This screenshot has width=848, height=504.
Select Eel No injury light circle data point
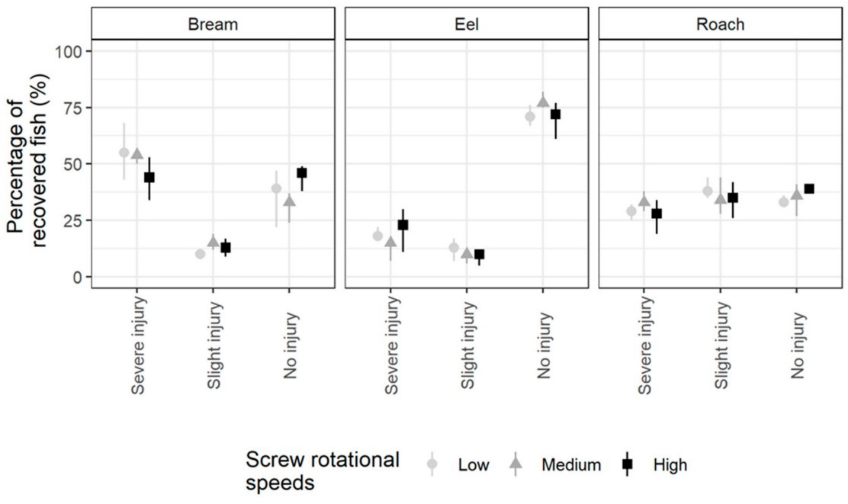coord(530,117)
